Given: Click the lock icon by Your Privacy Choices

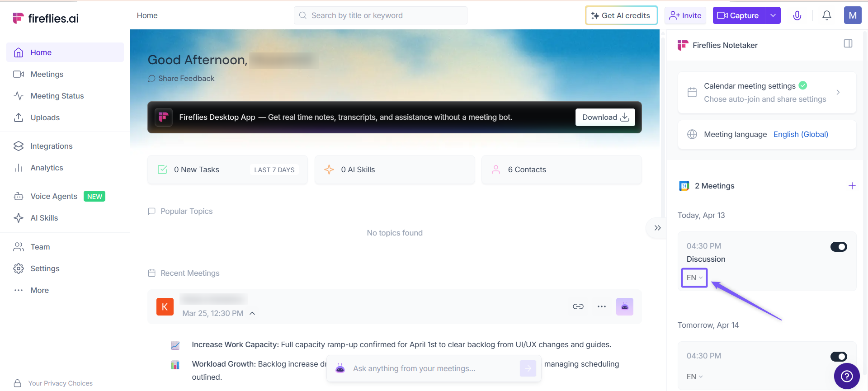Looking at the screenshot, I should tap(18, 383).
